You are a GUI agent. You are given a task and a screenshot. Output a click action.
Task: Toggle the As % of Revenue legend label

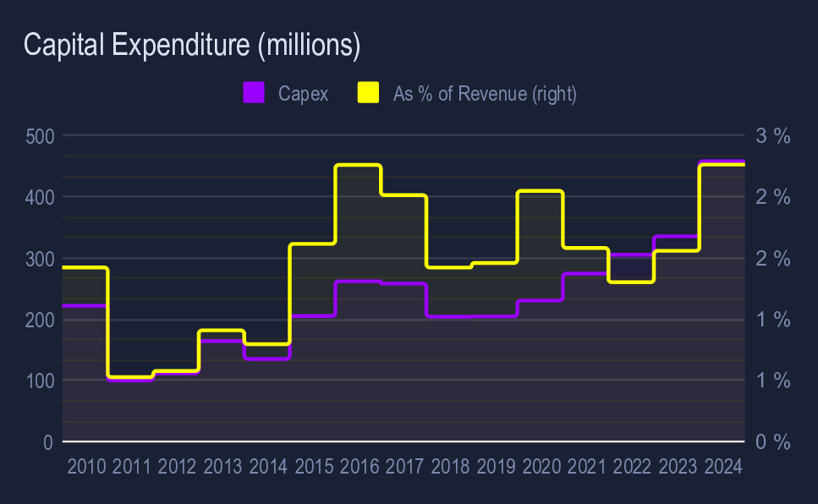(485, 94)
